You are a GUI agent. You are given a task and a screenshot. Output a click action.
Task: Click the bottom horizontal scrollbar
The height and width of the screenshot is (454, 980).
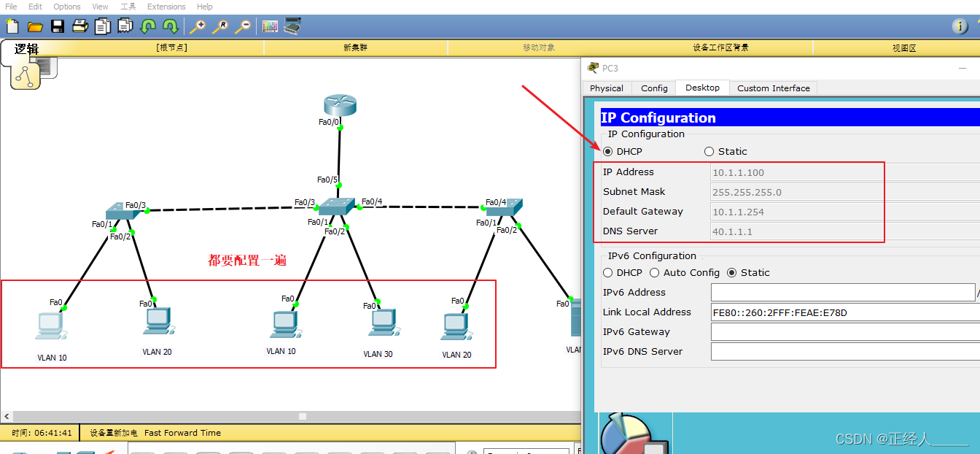click(302, 415)
